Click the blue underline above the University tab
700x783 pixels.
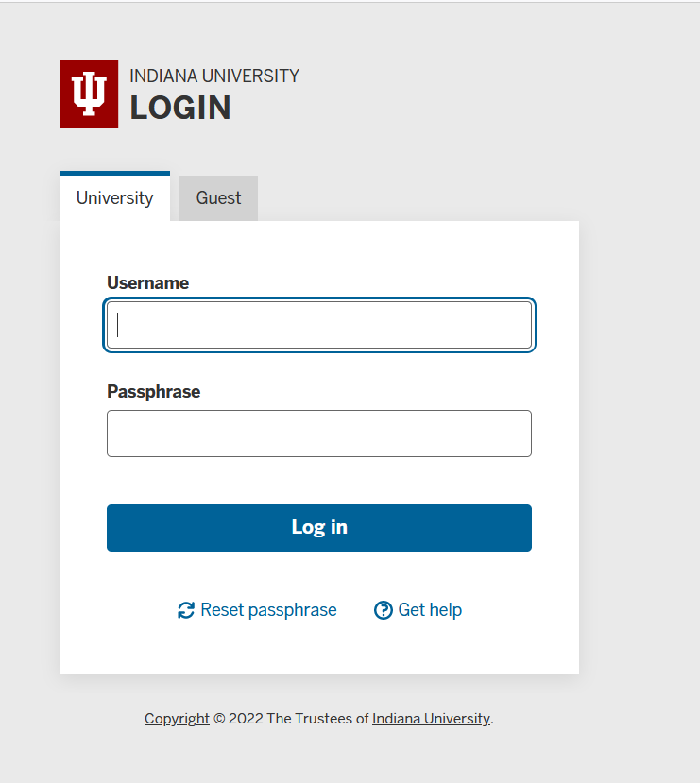pos(114,174)
